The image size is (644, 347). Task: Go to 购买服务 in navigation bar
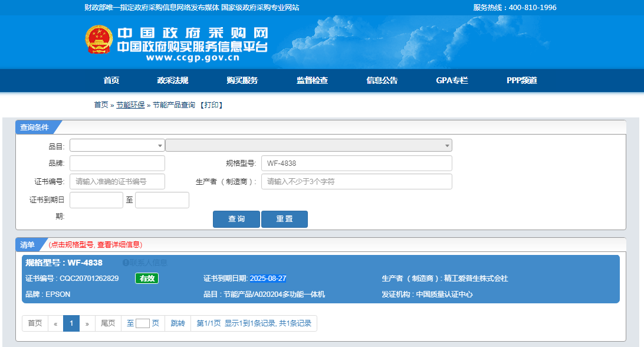(242, 80)
